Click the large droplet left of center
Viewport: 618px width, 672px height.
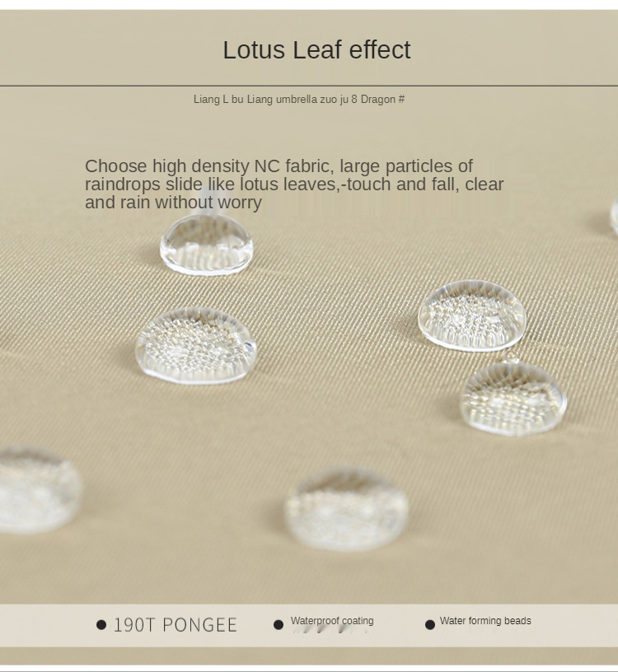point(196,346)
